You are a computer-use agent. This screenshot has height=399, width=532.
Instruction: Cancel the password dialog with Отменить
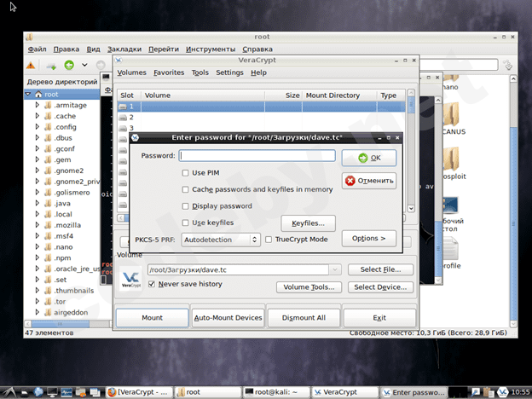tap(369, 181)
